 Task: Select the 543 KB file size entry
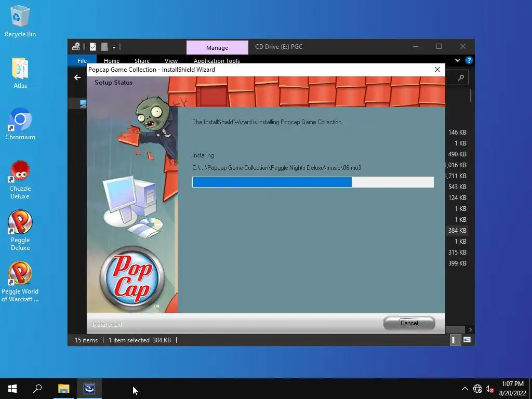(x=457, y=187)
